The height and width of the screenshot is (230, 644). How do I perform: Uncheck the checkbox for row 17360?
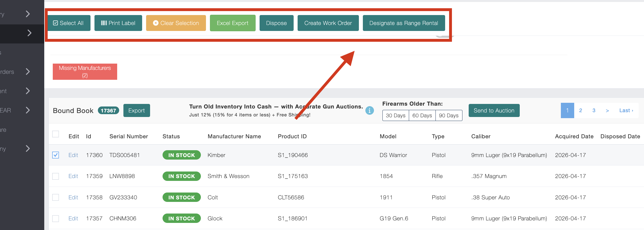pos(56,155)
